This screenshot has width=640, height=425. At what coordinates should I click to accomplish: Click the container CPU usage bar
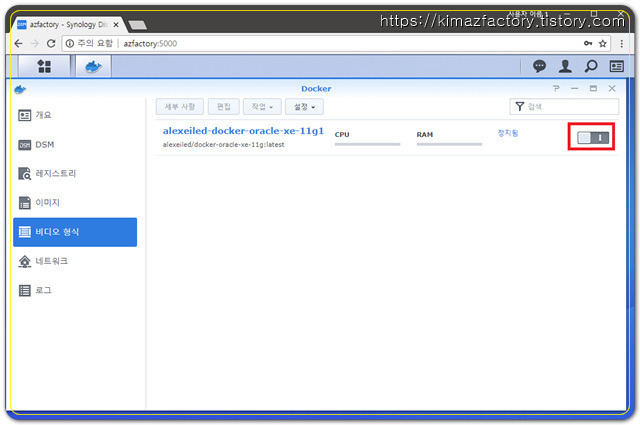click(x=367, y=144)
